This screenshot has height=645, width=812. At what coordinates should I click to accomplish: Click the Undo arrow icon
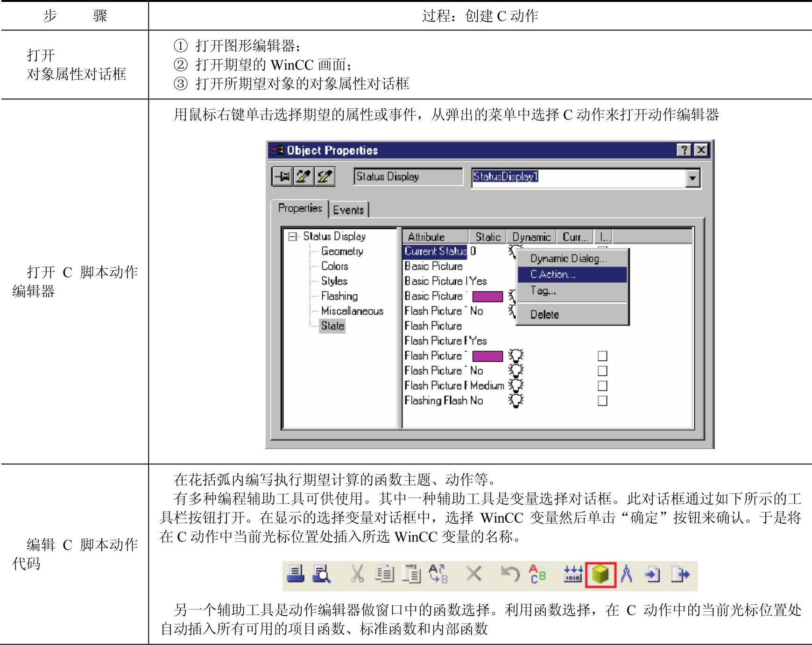[x=510, y=574]
